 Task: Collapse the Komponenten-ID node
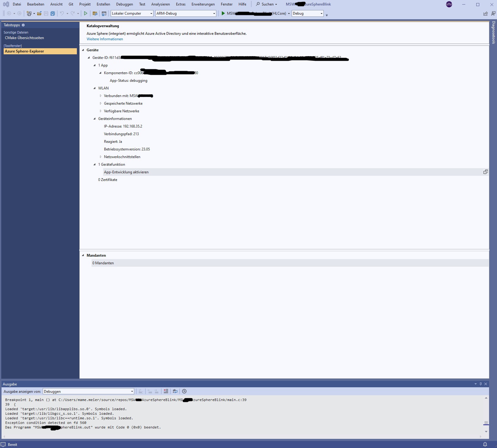[100, 73]
